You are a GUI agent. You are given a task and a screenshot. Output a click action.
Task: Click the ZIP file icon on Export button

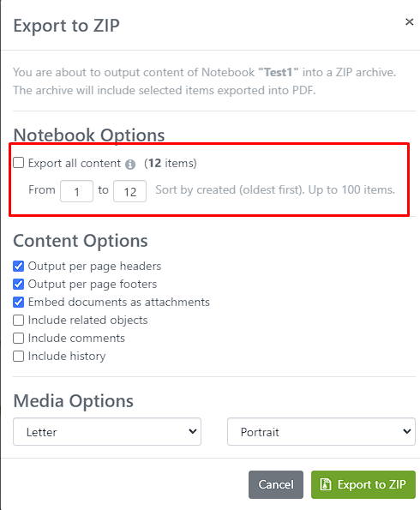coord(326,484)
